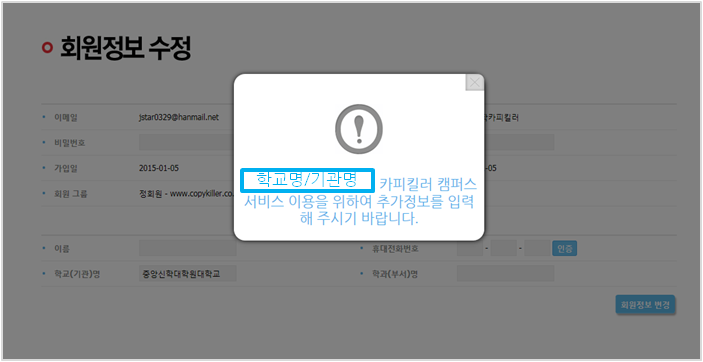Click the 정회원 - www.copykiller.co member group text

[x=187, y=194]
